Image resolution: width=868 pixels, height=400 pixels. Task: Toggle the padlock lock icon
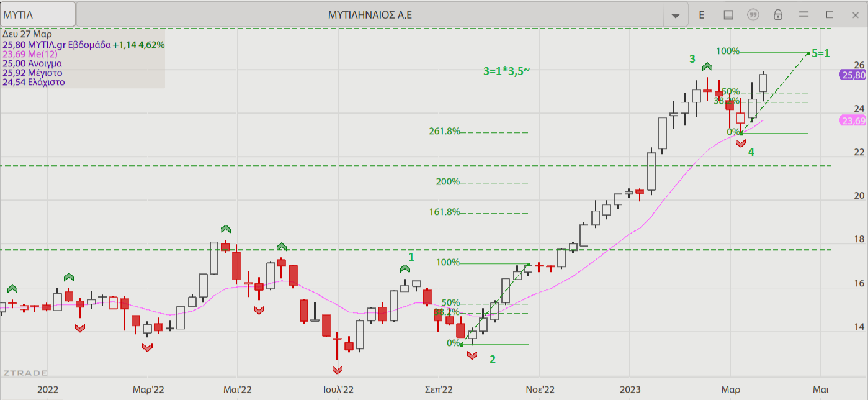pyautogui.click(x=778, y=14)
